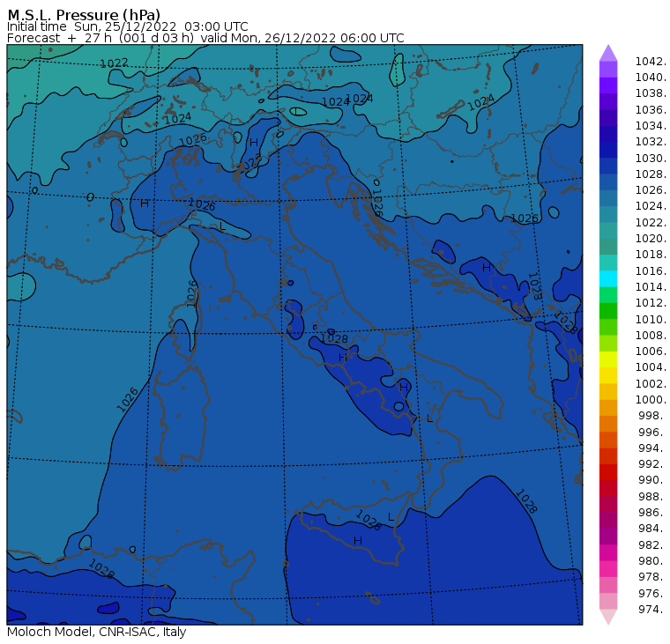670x644 pixels.
Task: Select the red swatch between 990 and 992
Action: (x=608, y=472)
